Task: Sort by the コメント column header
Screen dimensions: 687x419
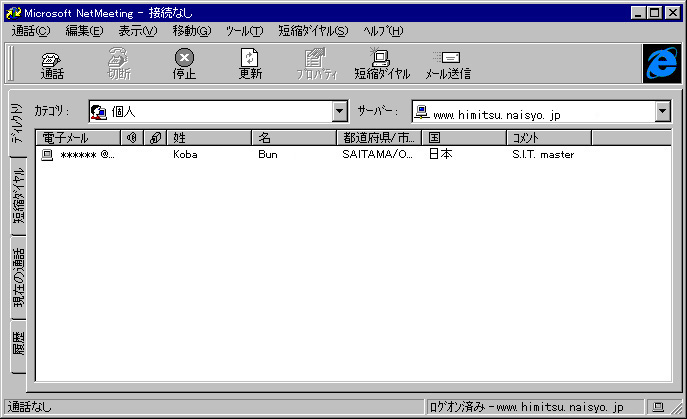Action: pos(549,138)
